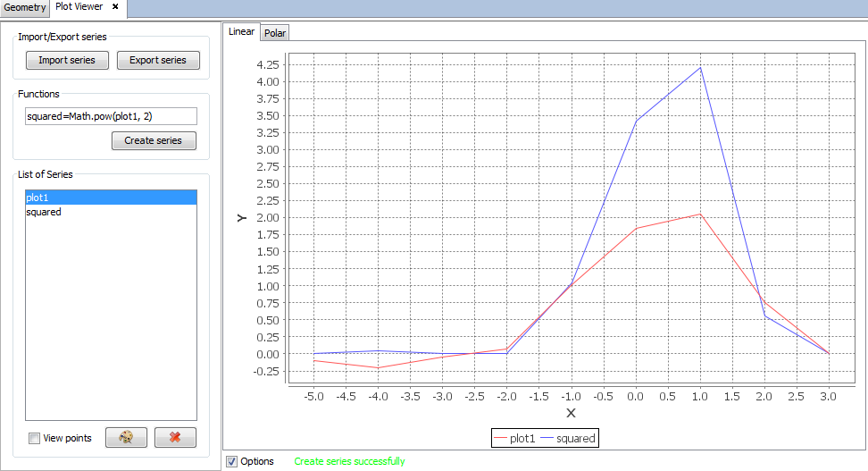The height and width of the screenshot is (471, 868).
Task: Close the Plot Viewer tab
Action: pos(115,6)
